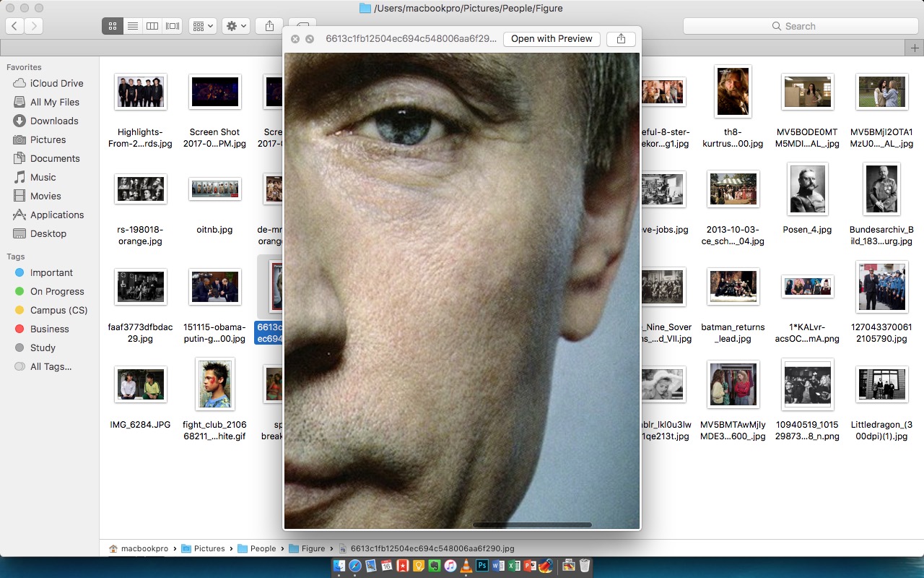Select the 2013-10-03-ce_sch jpg thumbnail
924x578 pixels.
(x=733, y=189)
